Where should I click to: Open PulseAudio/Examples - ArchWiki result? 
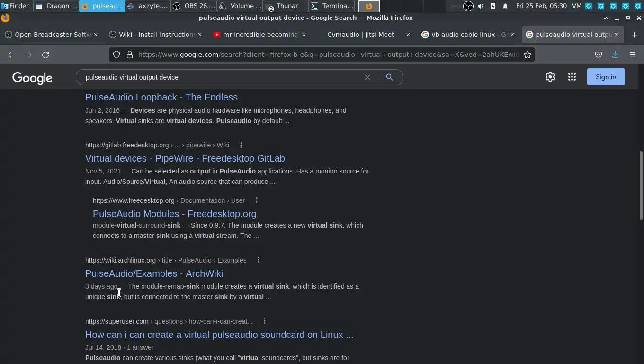[154, 273]
